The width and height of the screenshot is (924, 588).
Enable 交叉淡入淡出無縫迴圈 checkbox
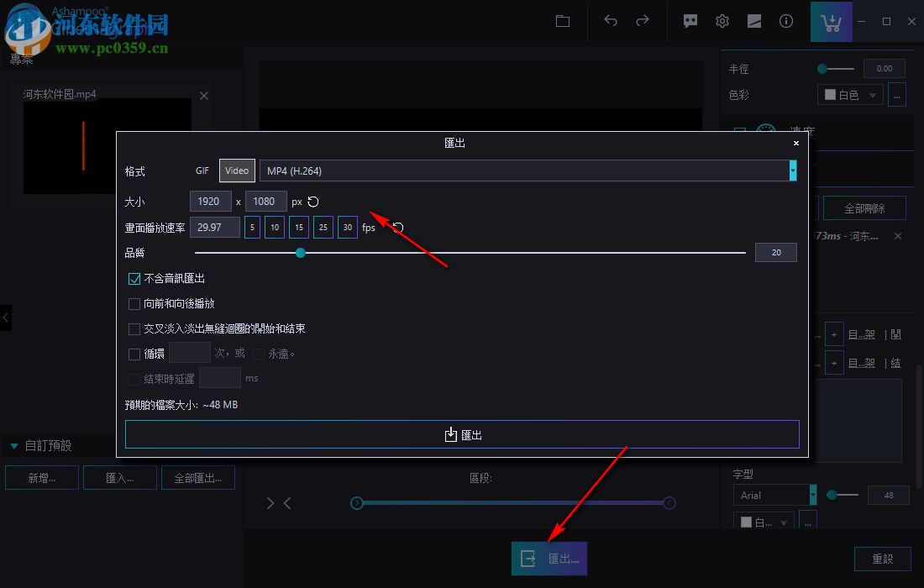pyautogui.click(x=134, y=328)
